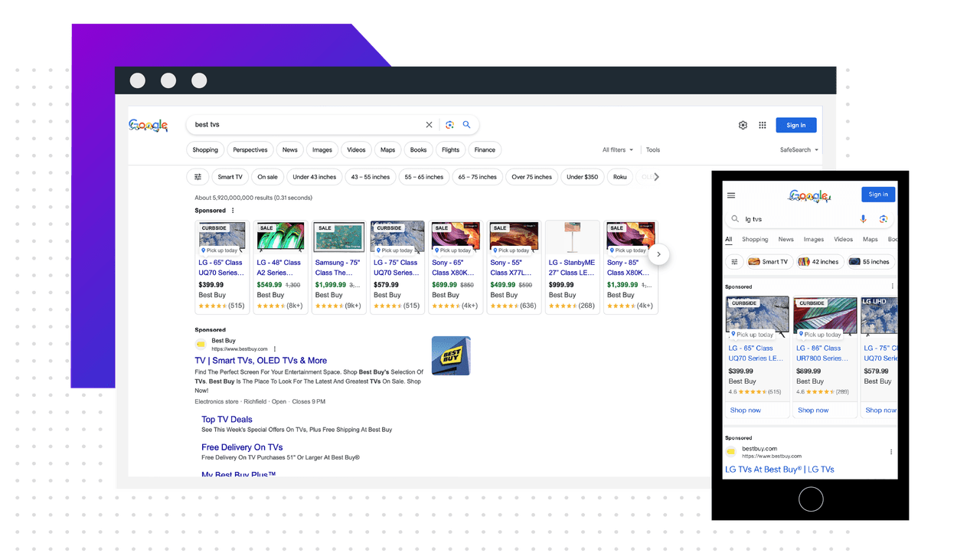Switch to Images tab on mobile
Screen dimensions: 980x553
[x=813, y=240]
